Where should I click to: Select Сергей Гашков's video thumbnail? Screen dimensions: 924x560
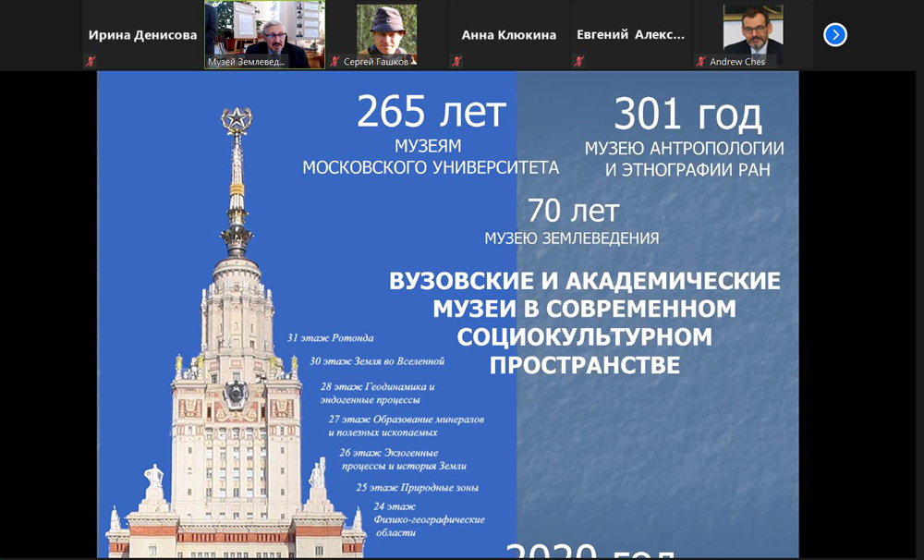coord(386,30)
